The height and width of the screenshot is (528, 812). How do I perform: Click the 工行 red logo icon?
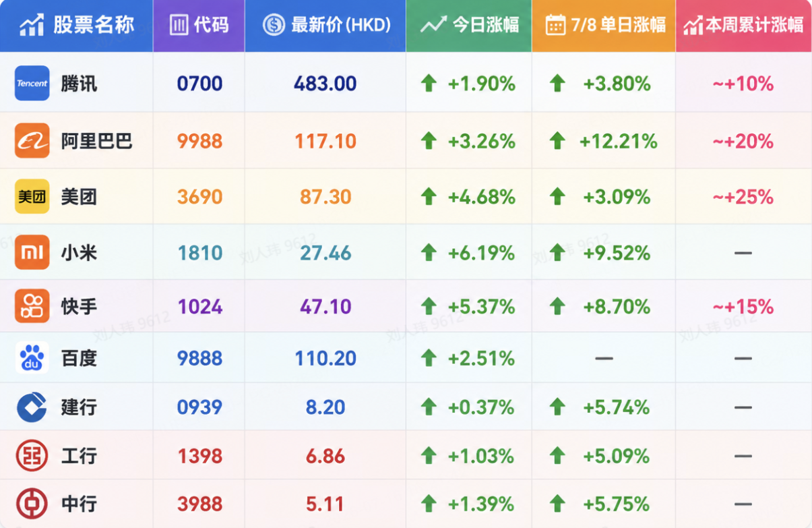click(32, 456)
